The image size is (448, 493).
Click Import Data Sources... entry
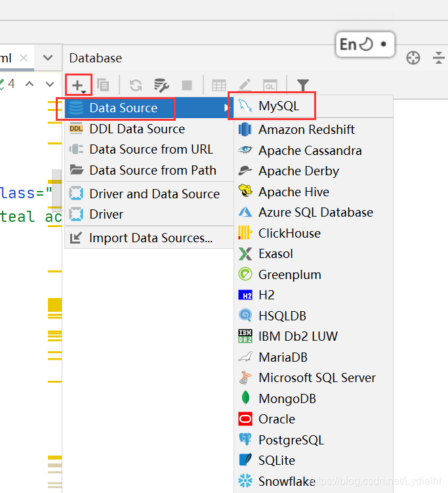150,238
